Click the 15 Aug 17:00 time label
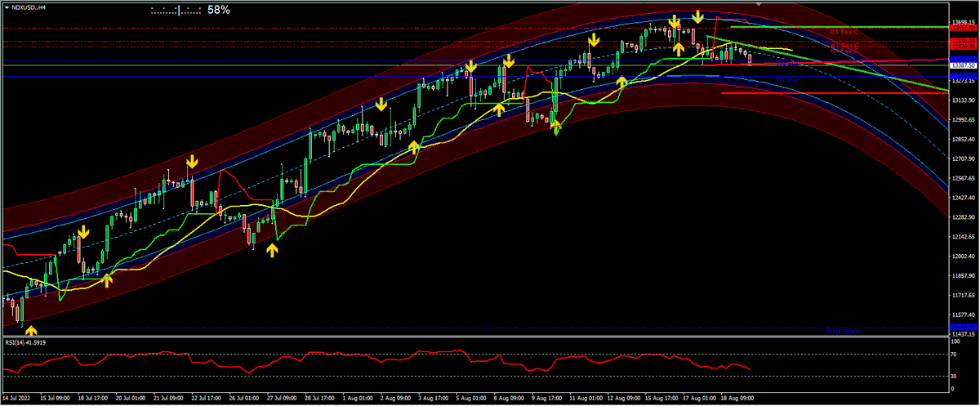Image resolution: width=980 pixels, height=406 pixels. pos(661,397)
